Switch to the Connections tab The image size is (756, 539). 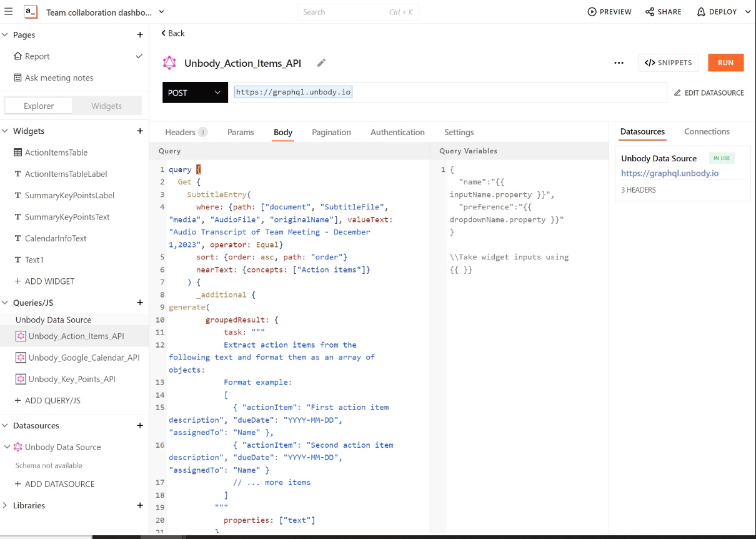tap(707, 131)
